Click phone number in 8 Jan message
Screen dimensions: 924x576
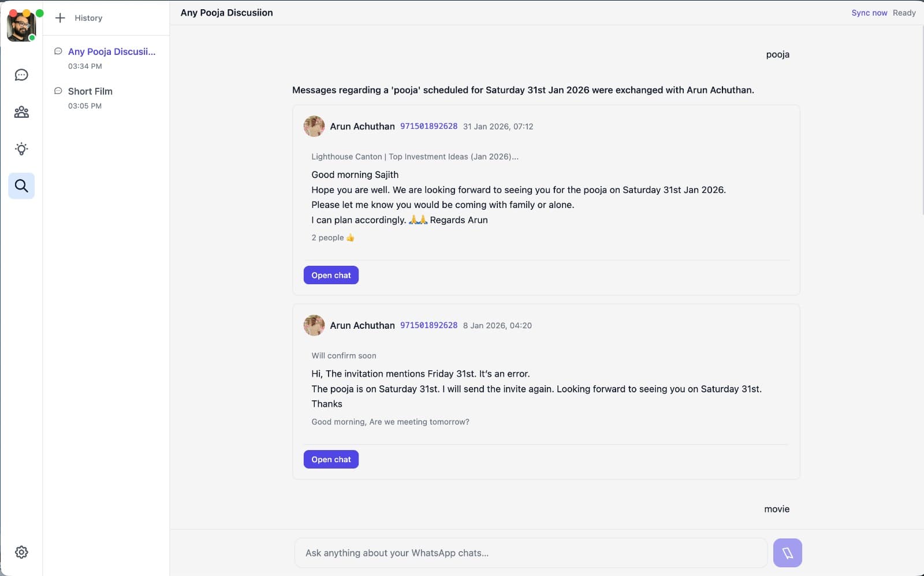pos(429,325)
